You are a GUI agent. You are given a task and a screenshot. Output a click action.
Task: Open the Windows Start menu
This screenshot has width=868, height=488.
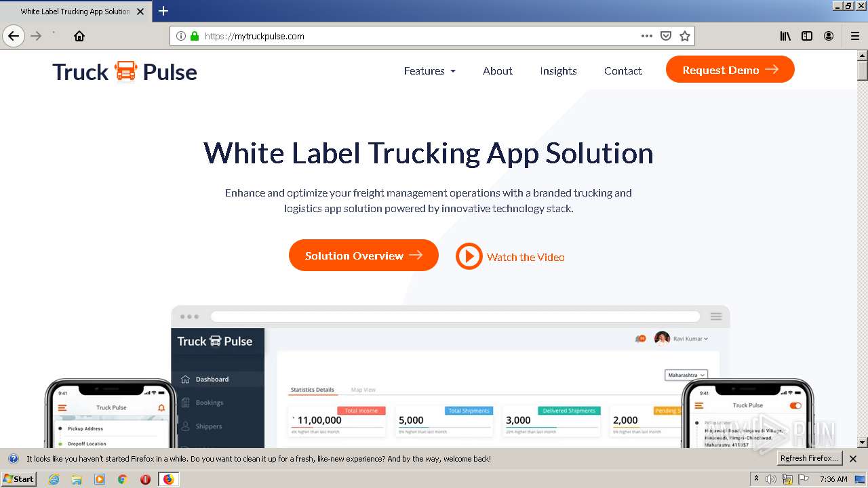19,479
